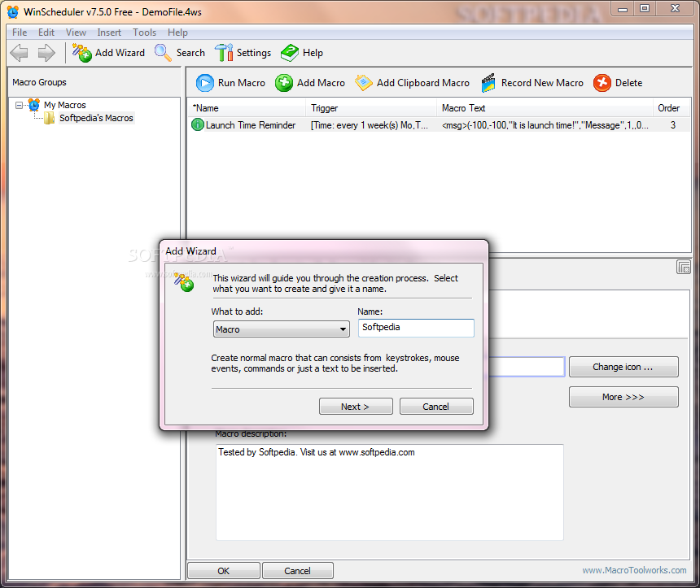Click the Launch Time Reminder status icon
The width and height of the screenshot is (700, 588).
click(x=197, y=125)
